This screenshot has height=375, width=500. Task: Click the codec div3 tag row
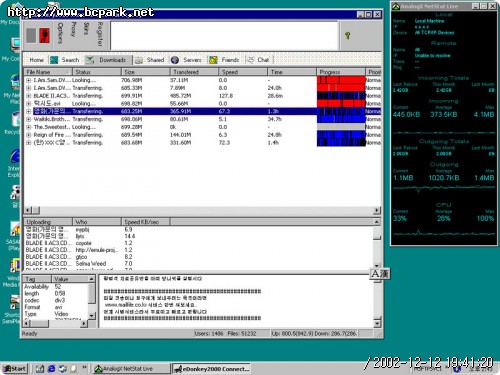click(56, 300)
